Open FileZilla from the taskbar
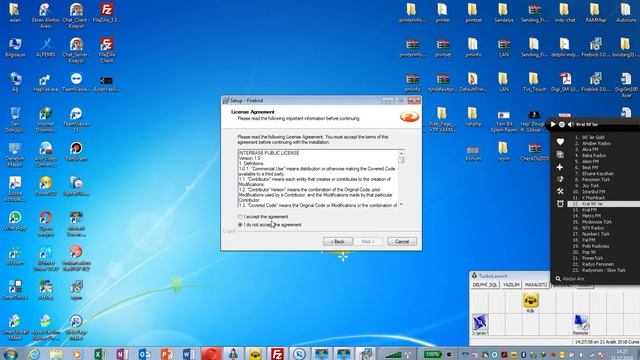The width and height of the screenshot is (640, 360). click(278, 354)
